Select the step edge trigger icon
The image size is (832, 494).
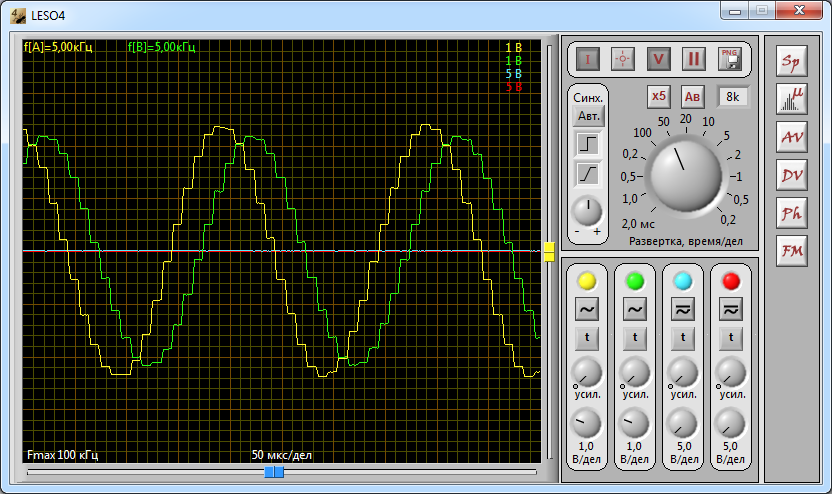(588, 144)
